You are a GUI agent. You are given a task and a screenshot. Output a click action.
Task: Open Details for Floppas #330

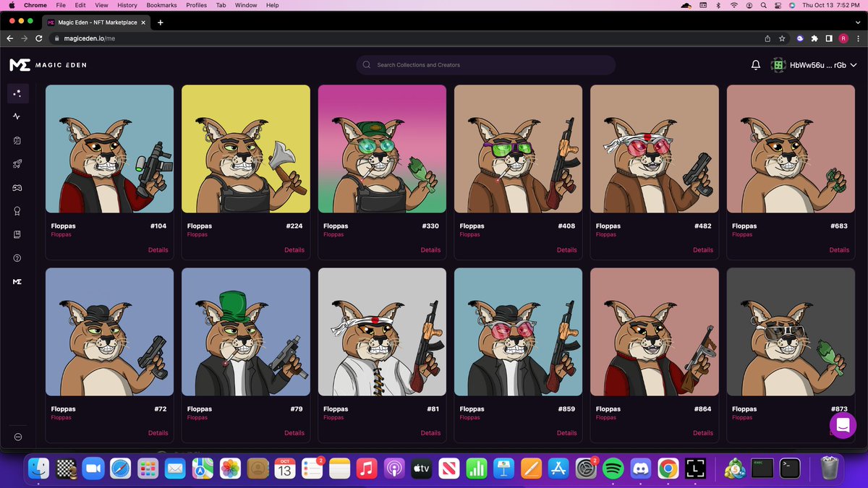(x=430, y=250)
